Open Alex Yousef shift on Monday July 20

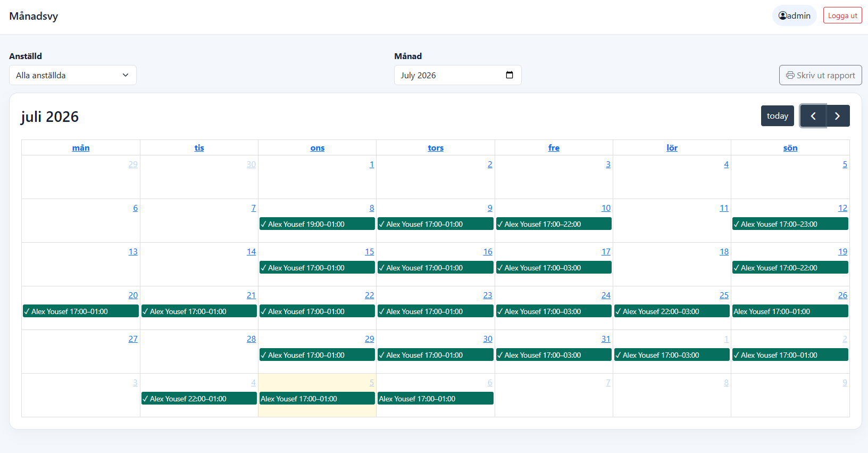[81, 311]
